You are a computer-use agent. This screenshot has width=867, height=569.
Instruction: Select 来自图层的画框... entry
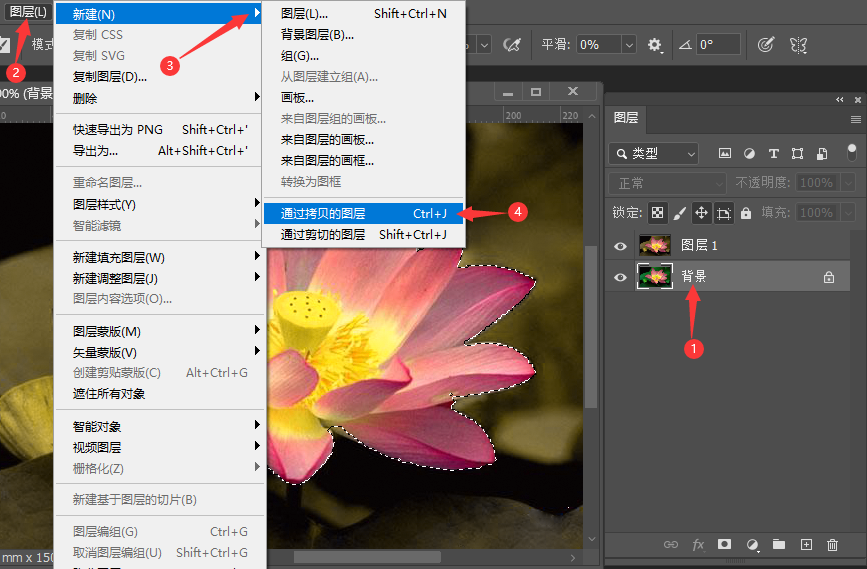pyautogui.click(x=363, y=161)
